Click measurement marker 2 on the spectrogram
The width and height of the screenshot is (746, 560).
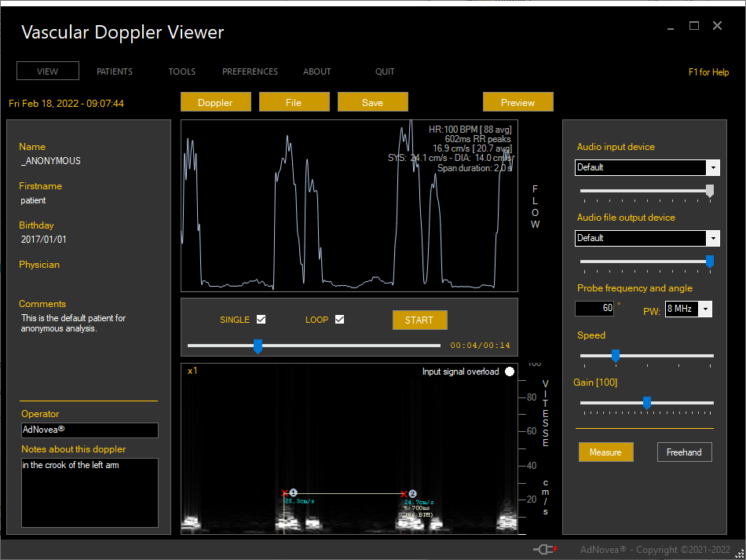(x=412, y=494)
